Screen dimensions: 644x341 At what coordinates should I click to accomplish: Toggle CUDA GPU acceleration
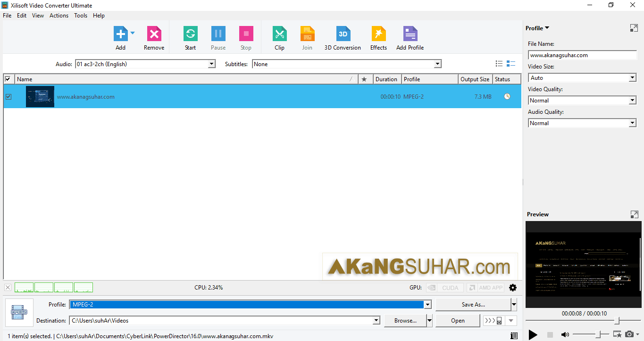point(444,288)
